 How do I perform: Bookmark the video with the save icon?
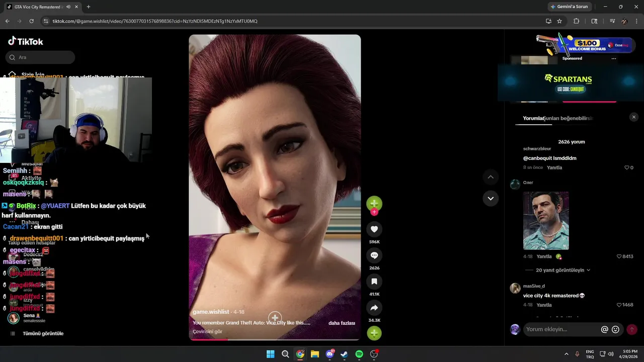point(374,282)
